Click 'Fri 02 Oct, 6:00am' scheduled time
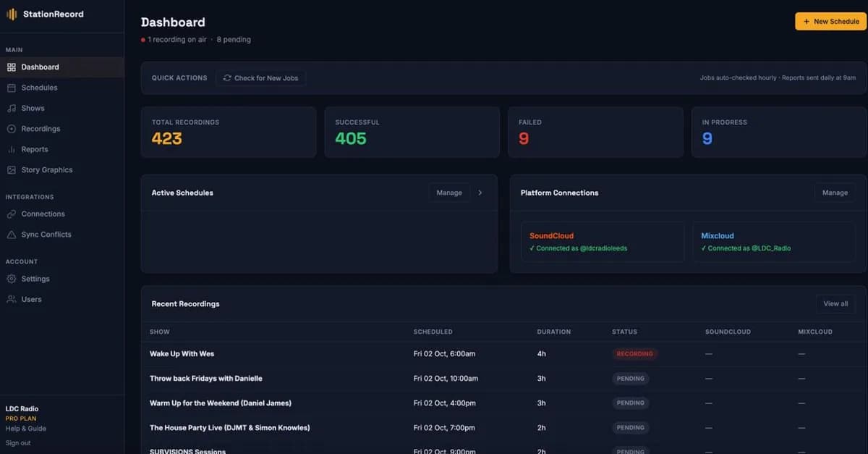Screen dimensions: 868x454 (x=444, y=354)
